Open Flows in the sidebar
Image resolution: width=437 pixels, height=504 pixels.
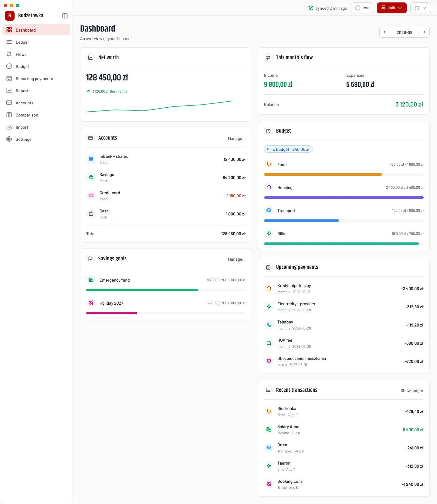pyautogui.click(x=36, y=54)
